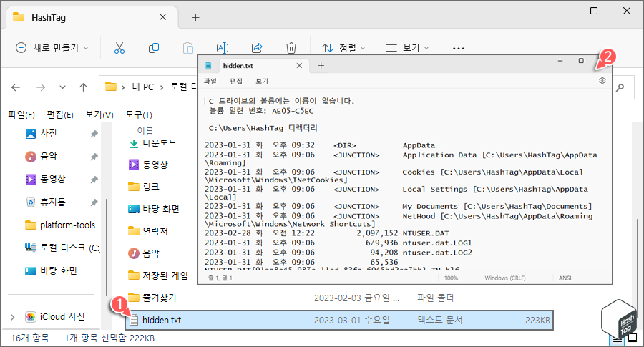
Task: Open the 보기 view dropdown in toolbar
Action: click(x=407, y=48)
